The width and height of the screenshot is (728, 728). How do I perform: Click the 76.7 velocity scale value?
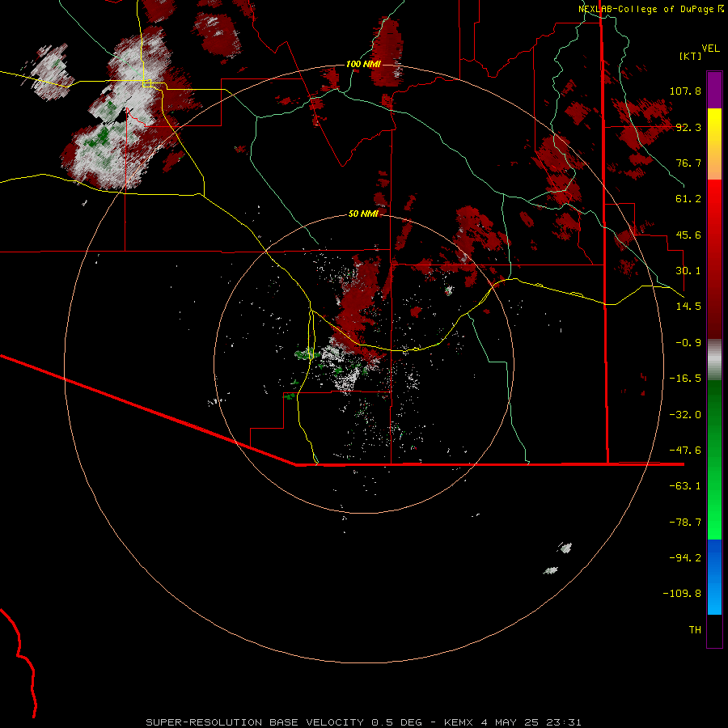[x=688, y=163]
